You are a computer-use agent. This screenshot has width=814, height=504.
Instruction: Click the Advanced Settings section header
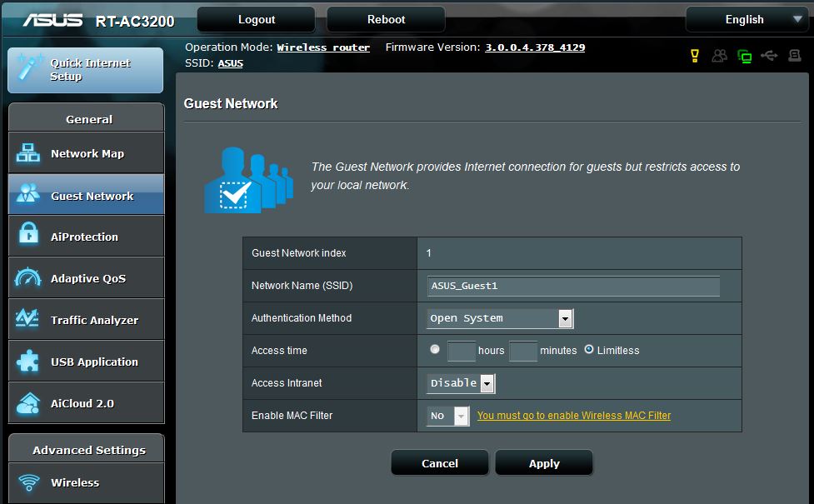click(x=86, y=449)
